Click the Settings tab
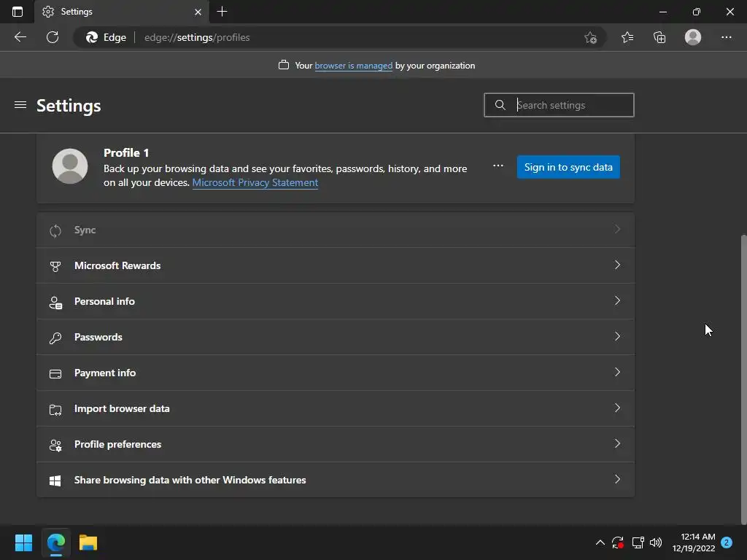 tap(122, 12)
